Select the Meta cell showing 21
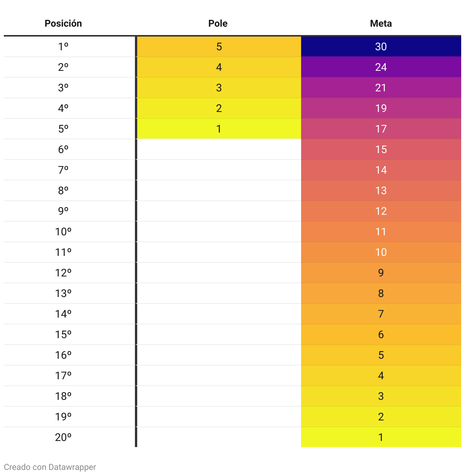Image resolution: width=465 pixels, height=476 pixels. [381, 88]
